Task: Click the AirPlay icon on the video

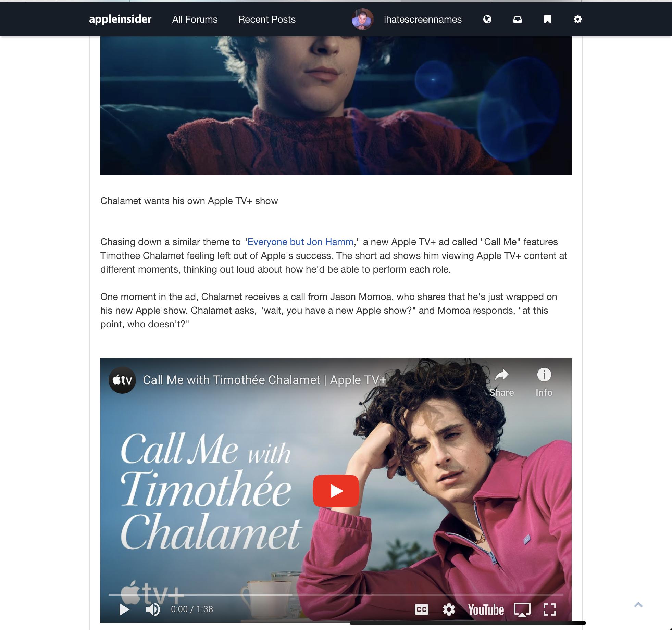Action: pyautogui.click(x=522, y=609)
